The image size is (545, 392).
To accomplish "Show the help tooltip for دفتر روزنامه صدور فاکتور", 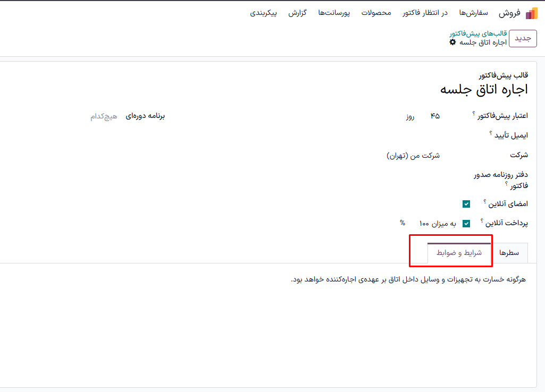I will tap(507, 184).
